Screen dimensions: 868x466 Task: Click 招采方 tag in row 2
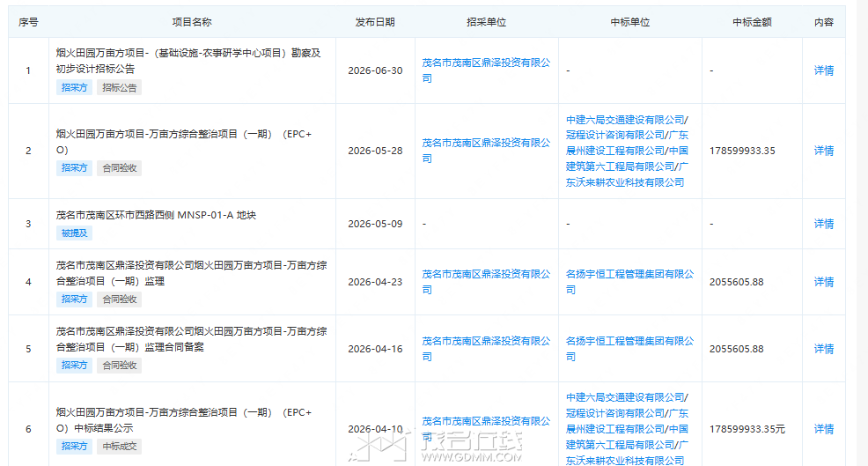(74, 168)
